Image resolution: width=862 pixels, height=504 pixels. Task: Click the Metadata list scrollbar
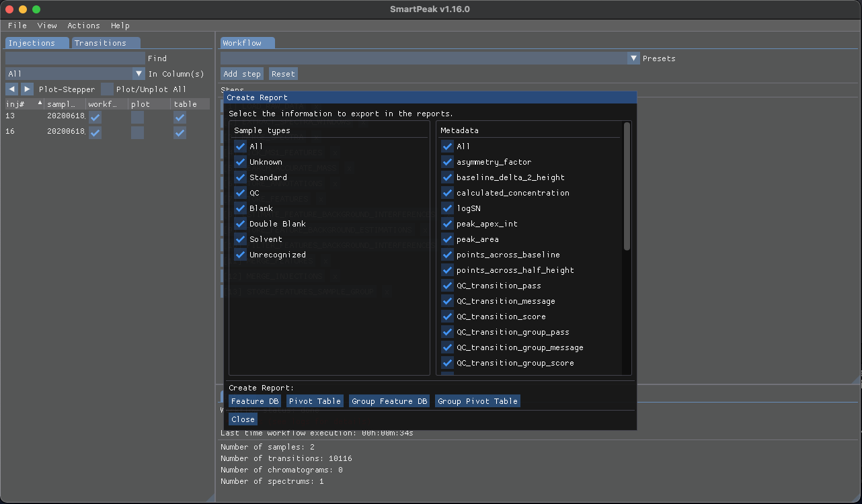click(x=627, y=186)
